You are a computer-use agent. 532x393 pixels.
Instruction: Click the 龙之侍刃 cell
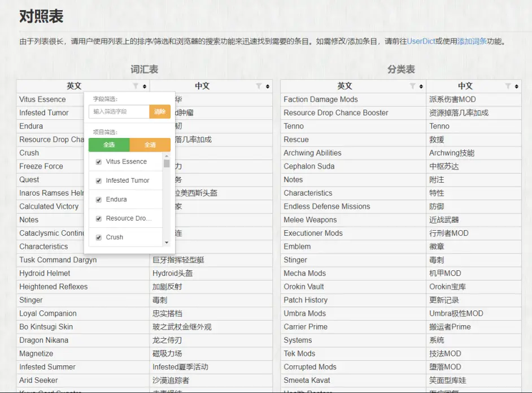(211, 340)
